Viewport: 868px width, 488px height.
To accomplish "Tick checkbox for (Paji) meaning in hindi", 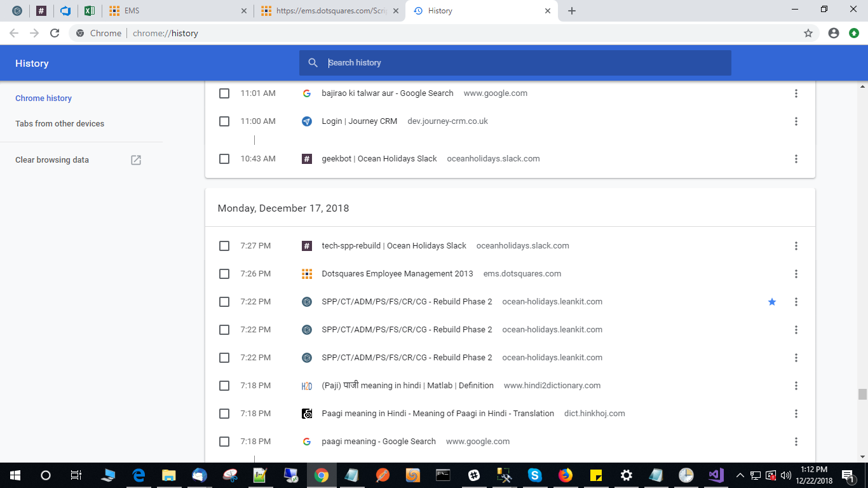I will tap(224, 386).
